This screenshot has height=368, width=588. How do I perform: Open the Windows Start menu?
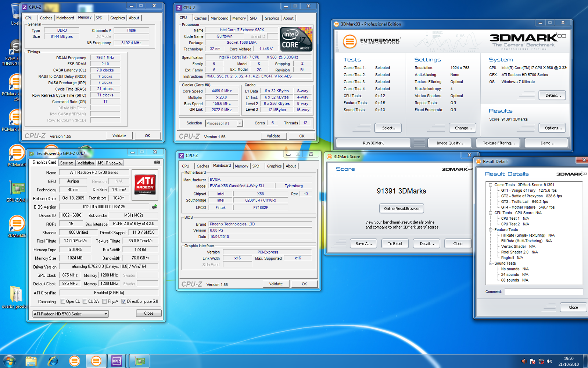pos(10,361)
